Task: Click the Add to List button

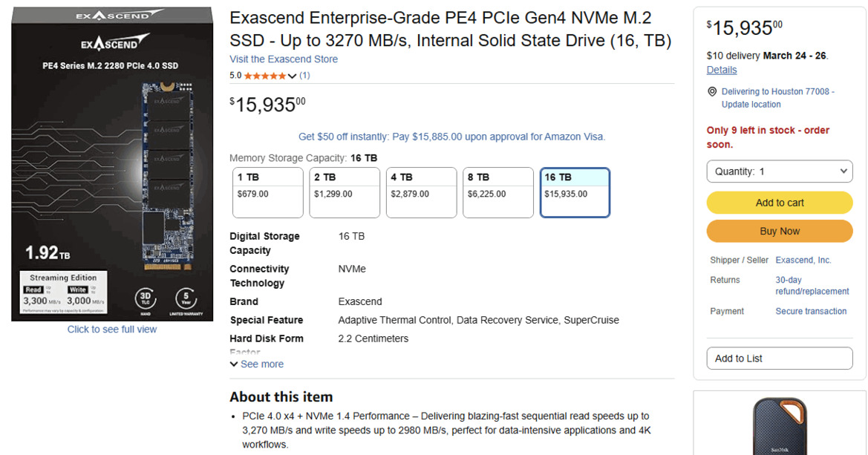Action: (779, 358)
